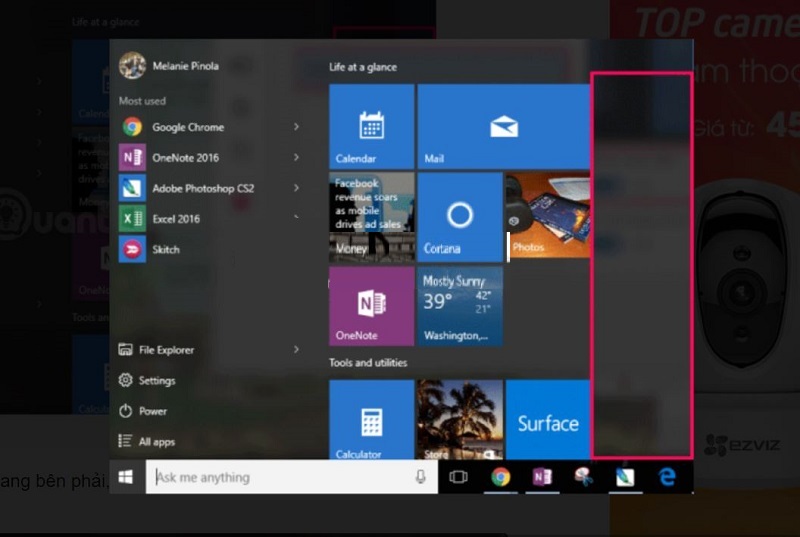Screen dimensions: 800x537
Task: Open Photoshop from the taskbar
Action: (626, 477)
